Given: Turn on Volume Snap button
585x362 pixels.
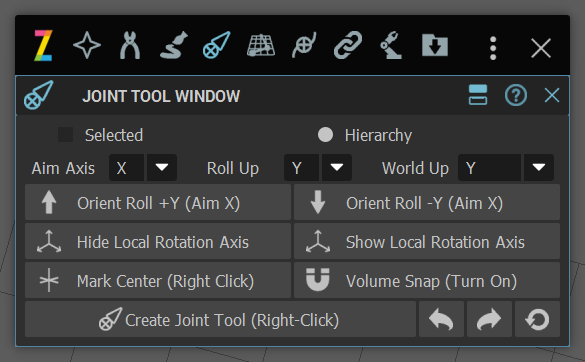Looking at the screenshot, I should pyautogui.click(x=427, y=280).
